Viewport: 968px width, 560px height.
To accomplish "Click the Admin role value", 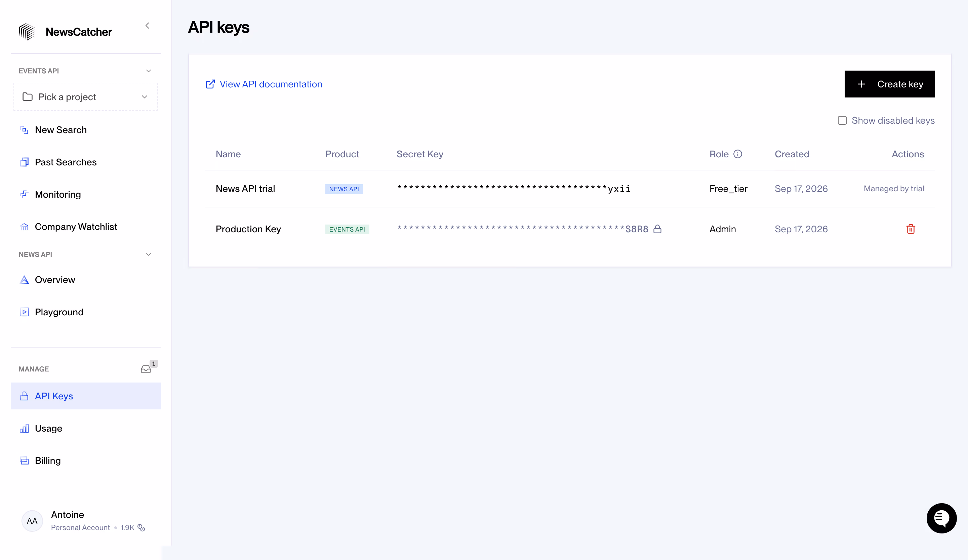I will tap(723, 229).
